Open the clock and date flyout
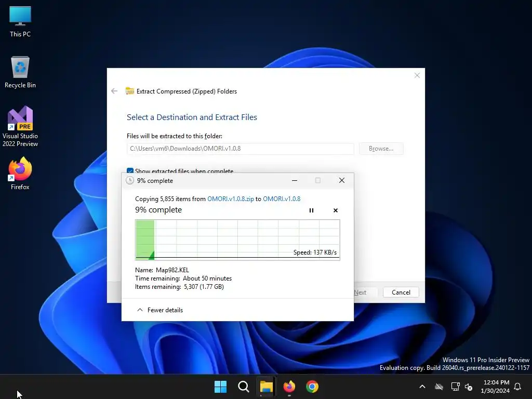 click(x=495, y=387)
